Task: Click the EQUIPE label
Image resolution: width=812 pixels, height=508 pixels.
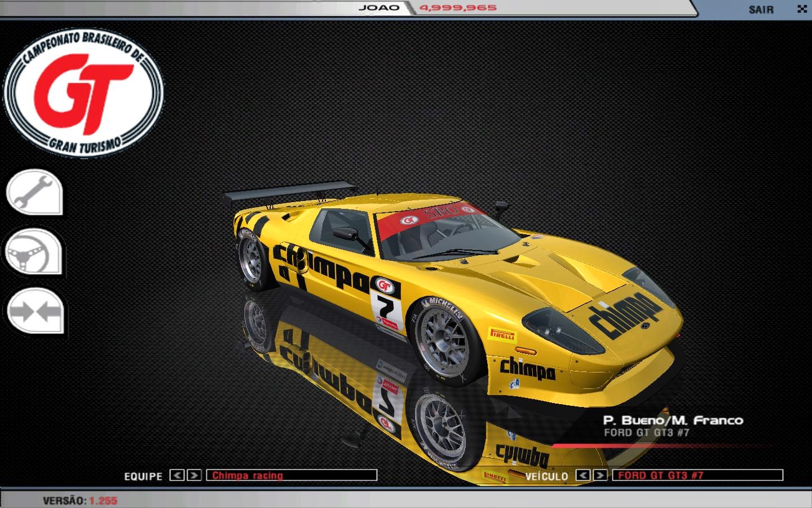Action: (x=143, y=476)
